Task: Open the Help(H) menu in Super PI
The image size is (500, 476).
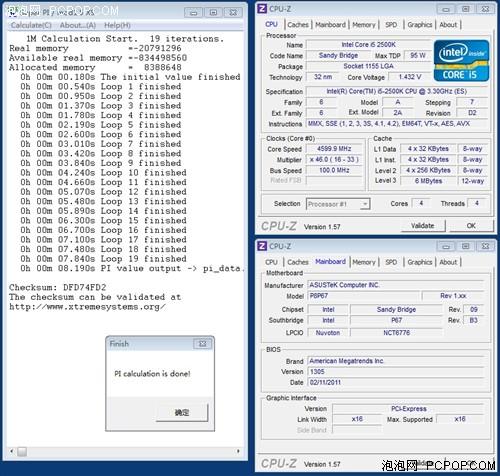Action: (117, 25)
